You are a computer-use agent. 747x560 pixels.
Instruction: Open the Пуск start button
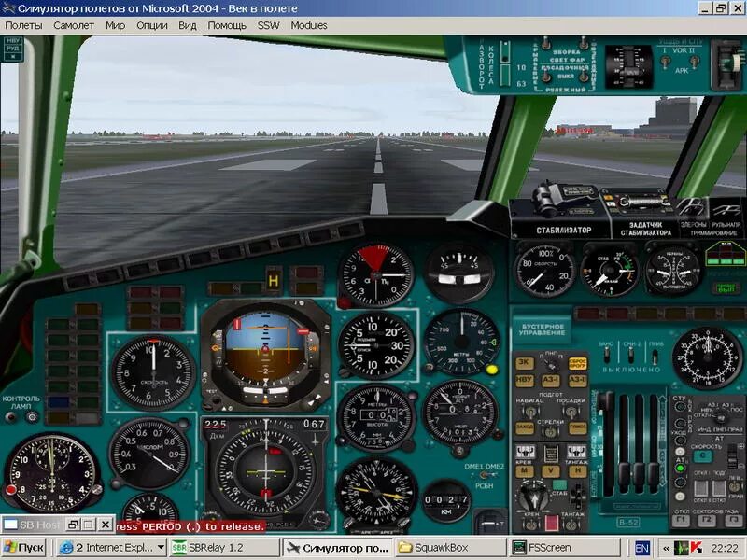(x=23, y=548)
